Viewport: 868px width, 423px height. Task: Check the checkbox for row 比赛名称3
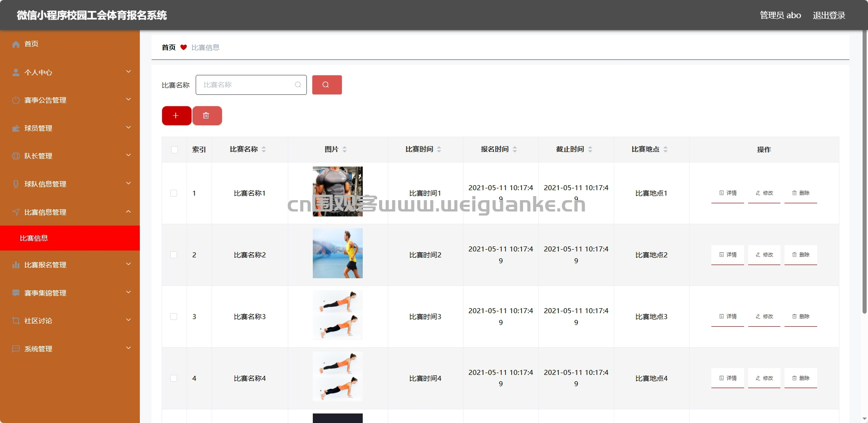tap(174, 317)
